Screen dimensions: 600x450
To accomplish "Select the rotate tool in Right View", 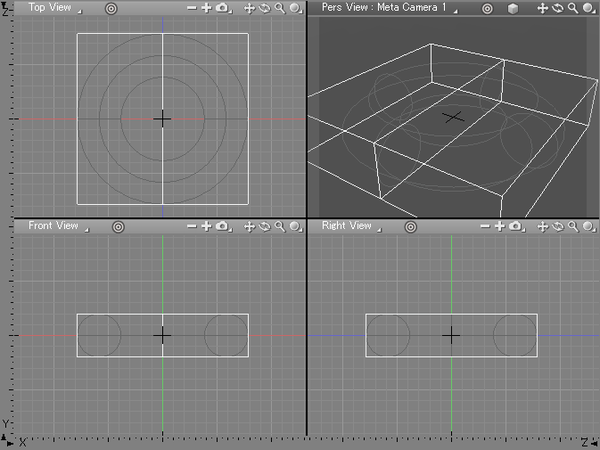I will coord(558,227).
